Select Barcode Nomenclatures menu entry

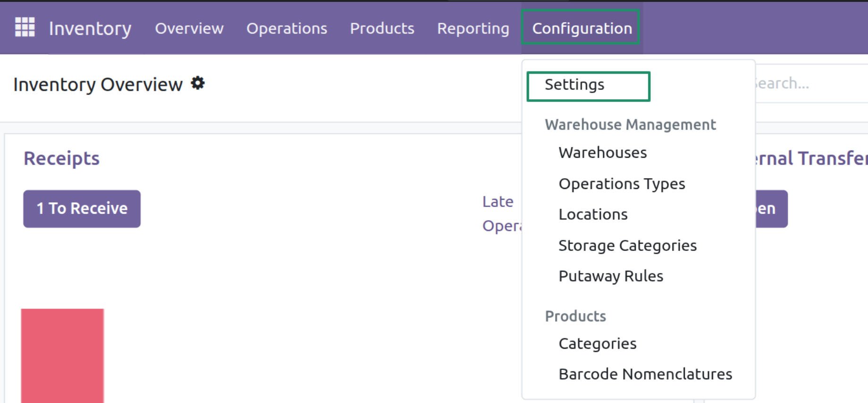(645, 374)
